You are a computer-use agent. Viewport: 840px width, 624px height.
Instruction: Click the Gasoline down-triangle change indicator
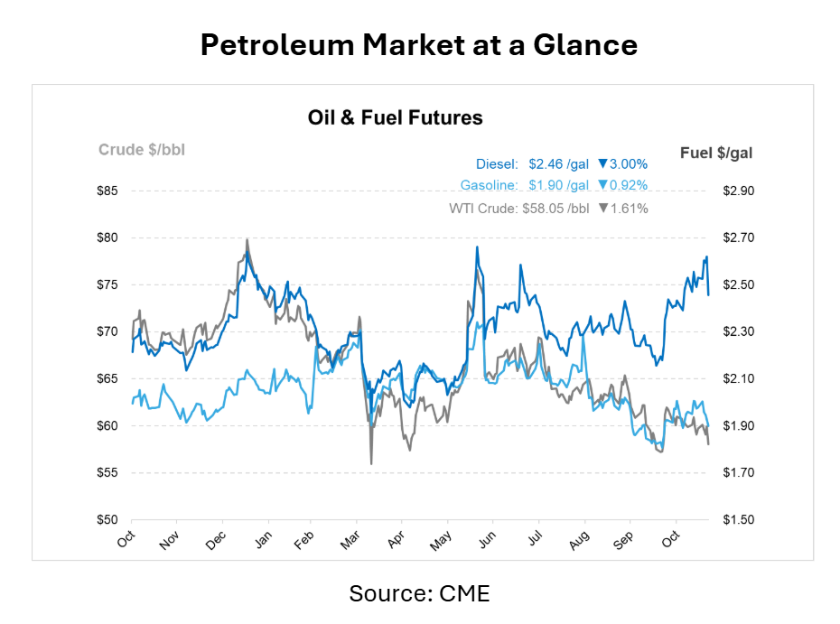602,186
